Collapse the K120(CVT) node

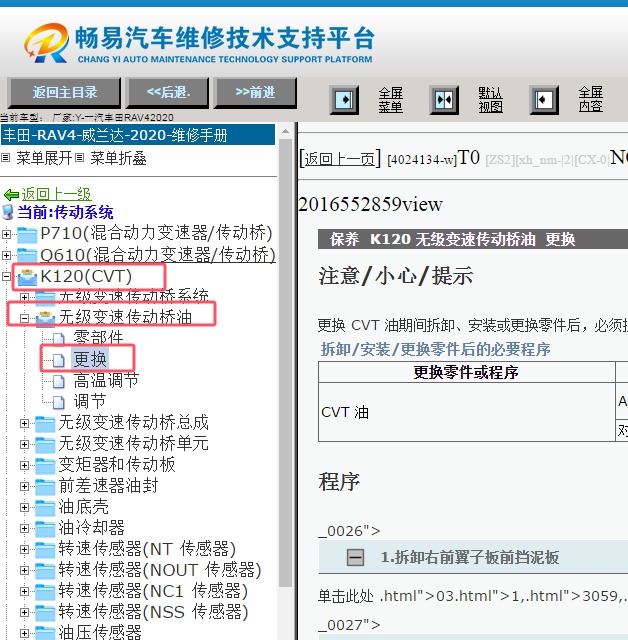(x=6, y=276)
